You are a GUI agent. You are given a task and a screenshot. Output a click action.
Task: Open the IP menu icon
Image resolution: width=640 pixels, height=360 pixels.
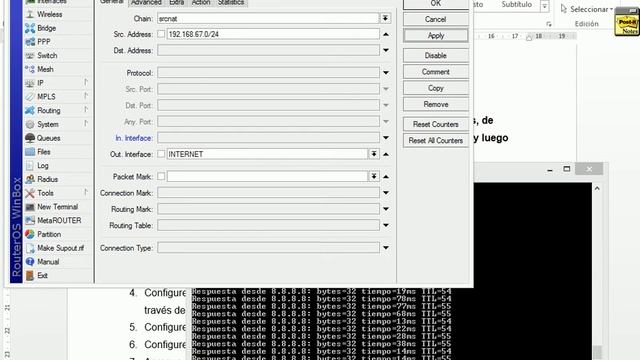click(x=30, y=83)
